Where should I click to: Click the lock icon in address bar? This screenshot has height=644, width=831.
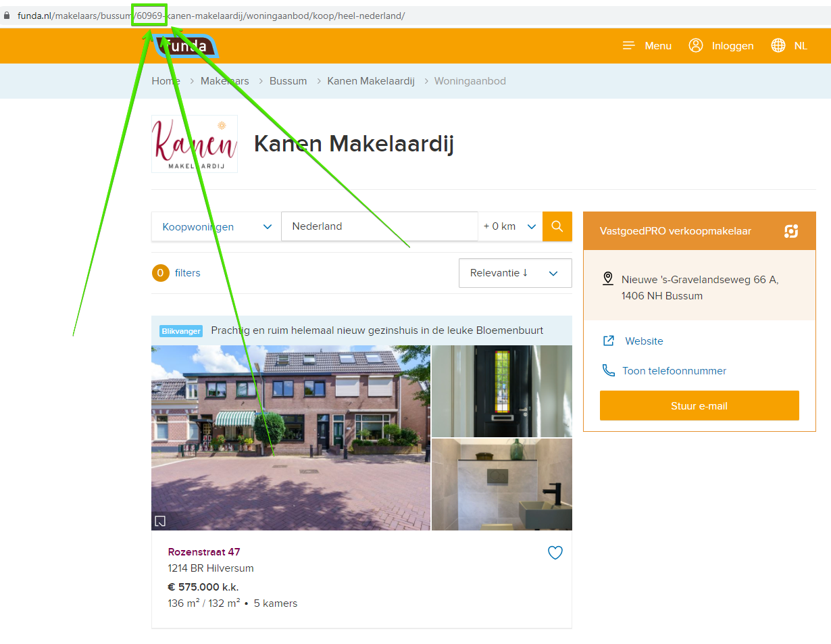pos(7,16)
